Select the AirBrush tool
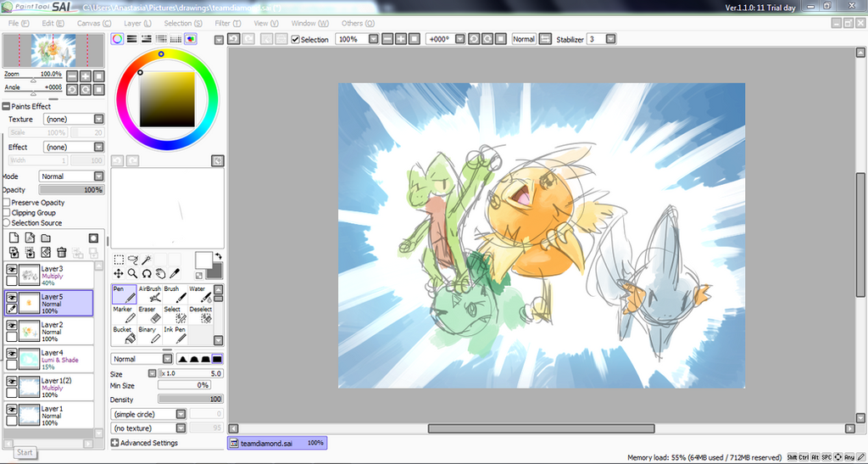Viewport: 868px width, 464px height. [149, 294]
